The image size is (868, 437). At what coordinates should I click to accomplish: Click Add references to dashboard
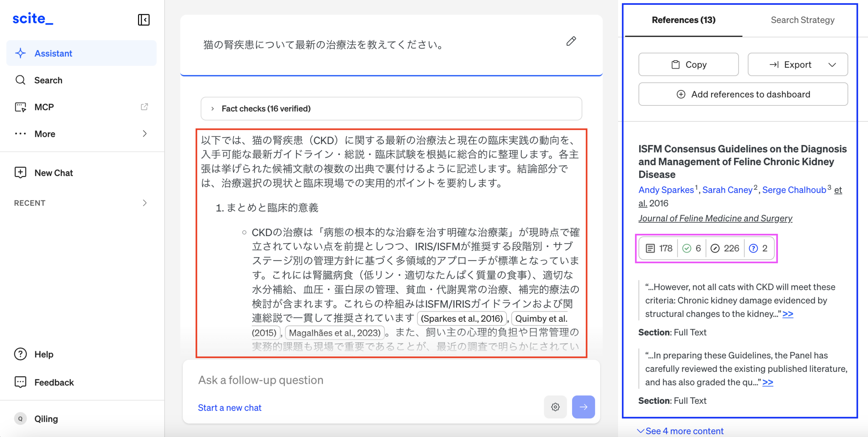[743, 94]
